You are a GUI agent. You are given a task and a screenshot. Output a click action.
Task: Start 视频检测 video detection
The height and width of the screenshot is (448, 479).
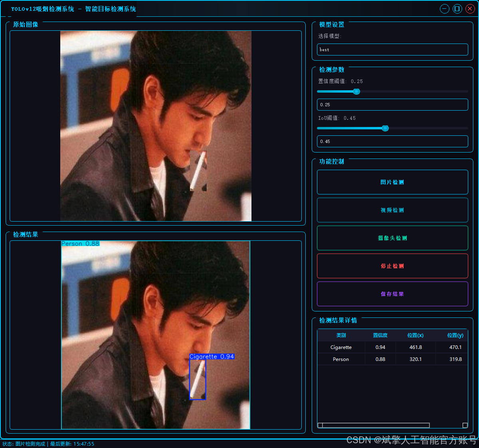[392, 210]
